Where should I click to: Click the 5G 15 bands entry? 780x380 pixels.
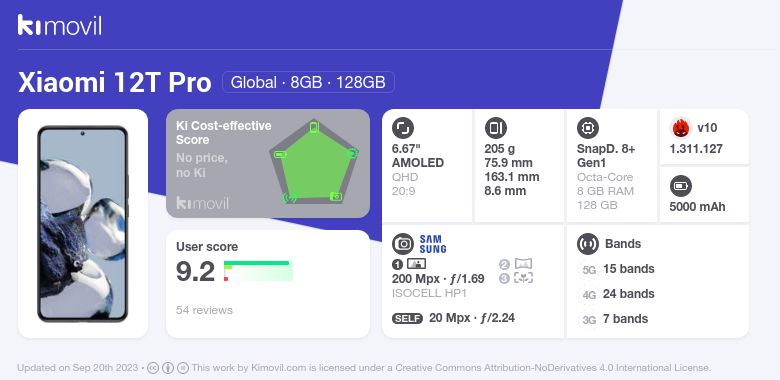(618, 269)
